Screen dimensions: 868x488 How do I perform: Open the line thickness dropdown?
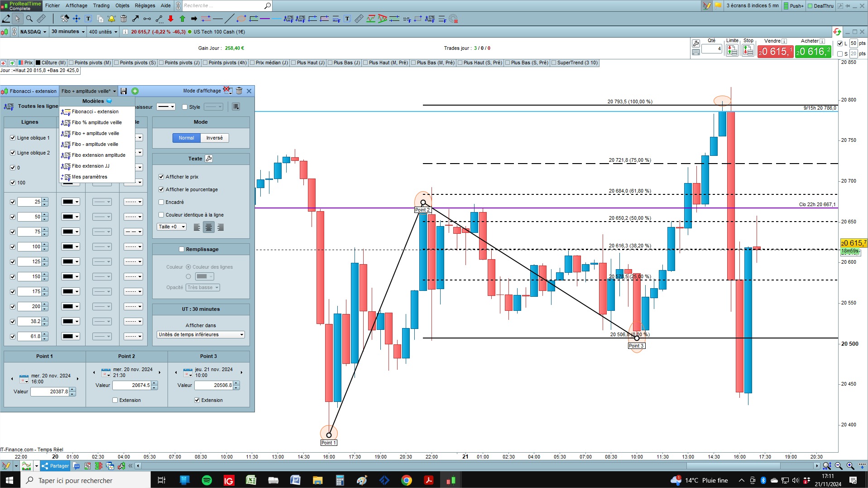[166, 107]
